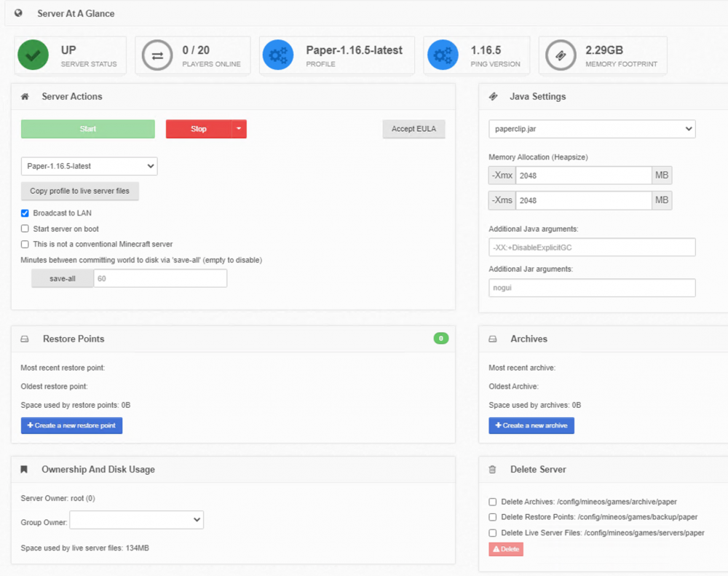Open the Group Owner dropdown

tap(137, 520)
